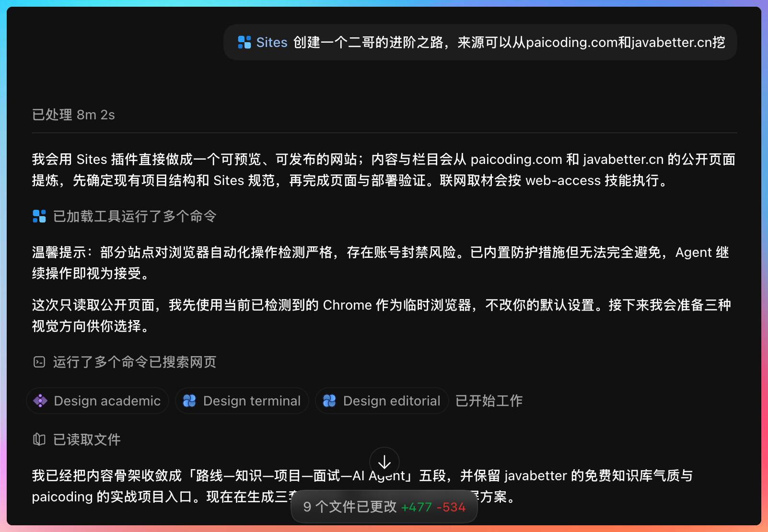The height and width of the screenshot is (532, 768).
Task: Click the paragraph starting with 这次只读取公开页面
Action: coord(382,315)
